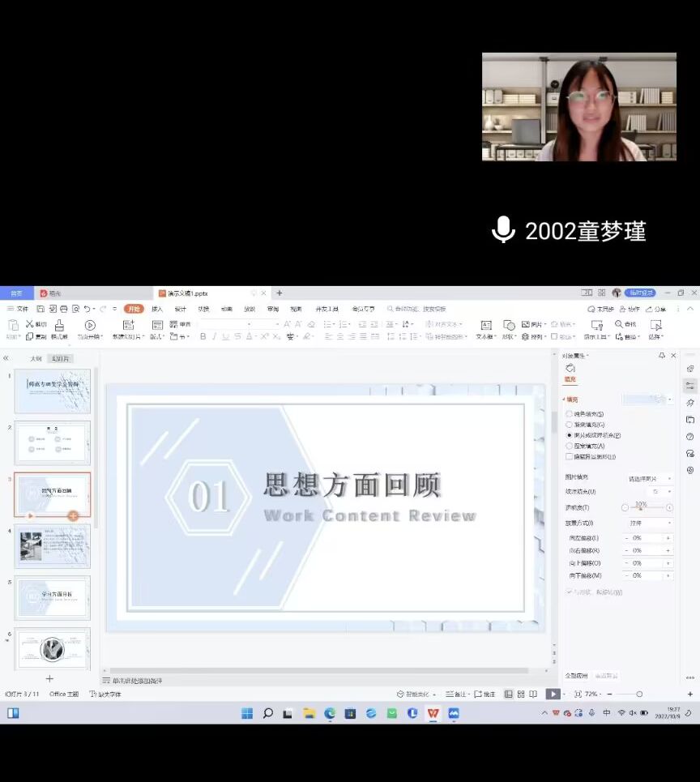Viewport: 700px width, 782px height.
Task: Select slide 4 thumbnail in panel
Action: tap(53, 545)
